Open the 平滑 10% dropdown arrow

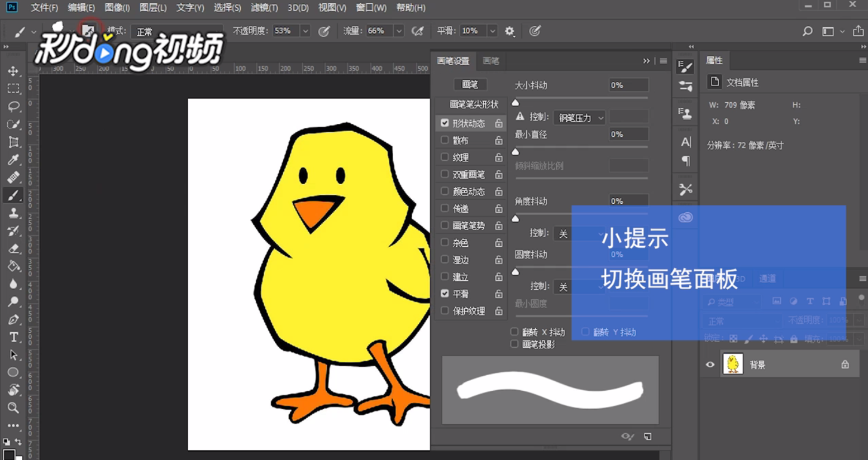coord(492,31)
